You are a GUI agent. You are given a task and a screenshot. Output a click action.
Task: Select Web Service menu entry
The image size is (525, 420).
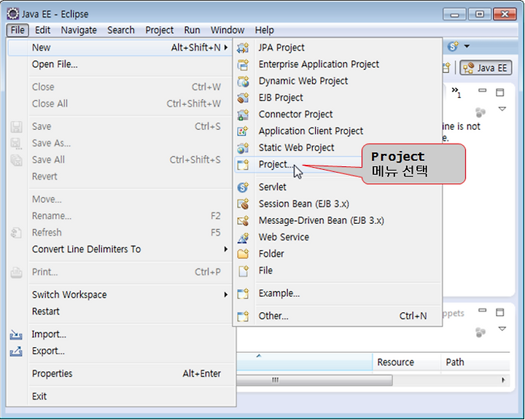338,238
